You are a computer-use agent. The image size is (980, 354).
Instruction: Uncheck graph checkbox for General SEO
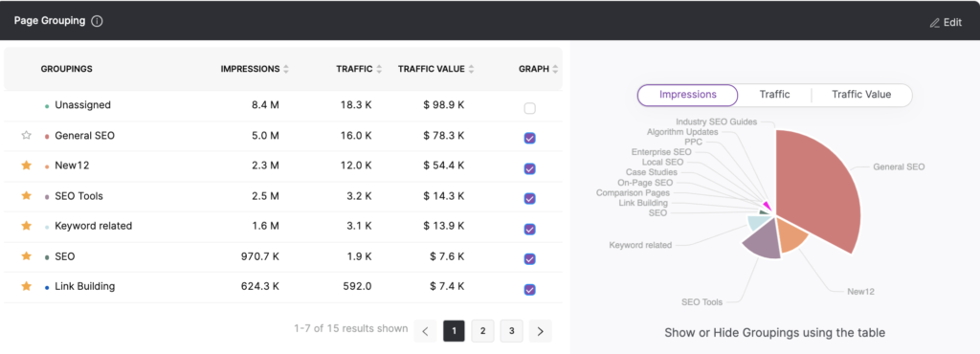pos(530,139)
